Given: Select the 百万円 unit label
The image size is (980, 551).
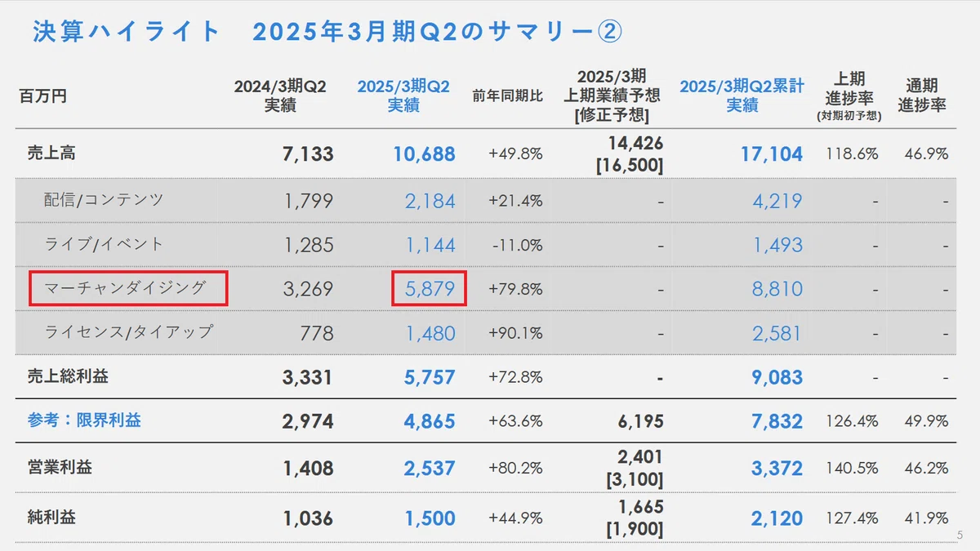Looking at the screenshot, I should tap(42, 96).
